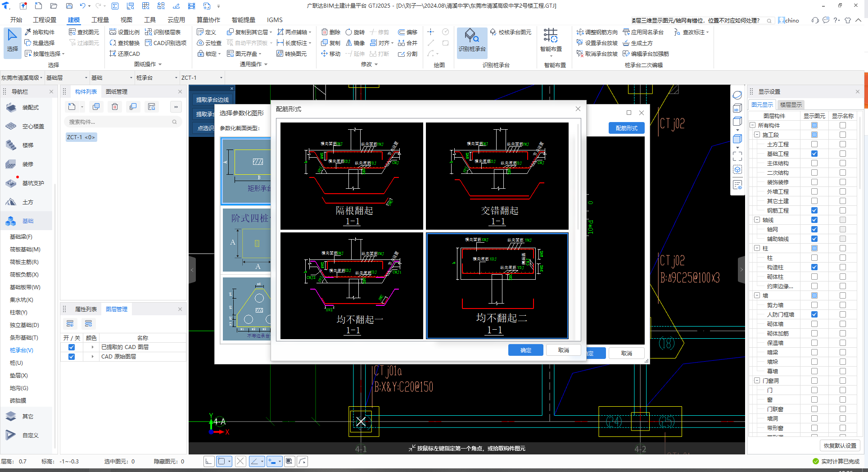
Task: Click the 调整钢筋方向 tool
Action: pos(597,32)
